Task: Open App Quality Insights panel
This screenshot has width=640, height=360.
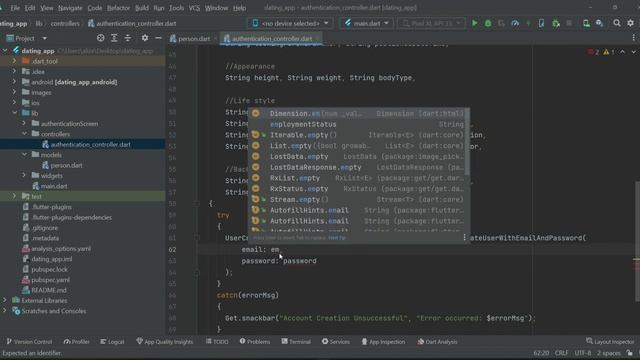Action: point(164,342)
